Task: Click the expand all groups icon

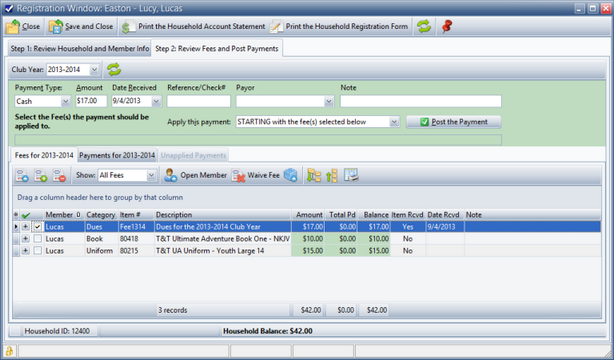Action: (x=314, y=175)
